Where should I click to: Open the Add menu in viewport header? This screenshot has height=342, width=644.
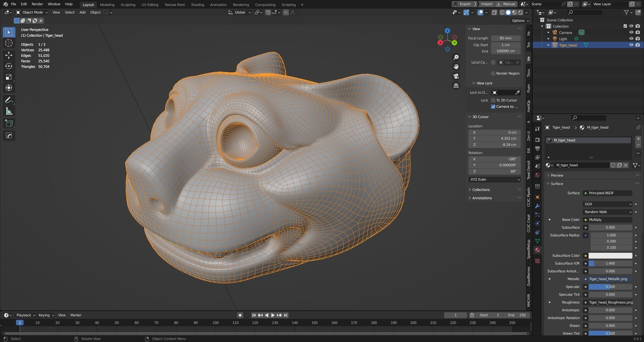tap(82, 12)
